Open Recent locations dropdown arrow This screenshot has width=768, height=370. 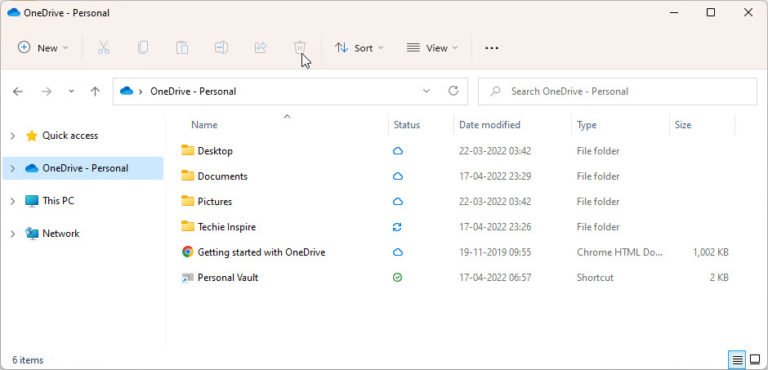coord(72,92)
